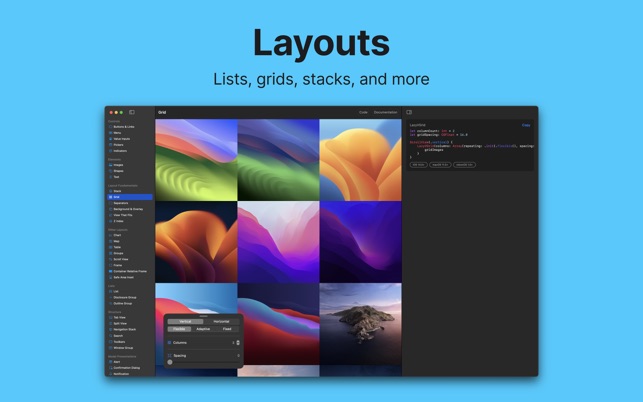The width and height of the screenshot is (643, 402).
Task: Toggle the inspector panel icon
Action: (409, 112)
